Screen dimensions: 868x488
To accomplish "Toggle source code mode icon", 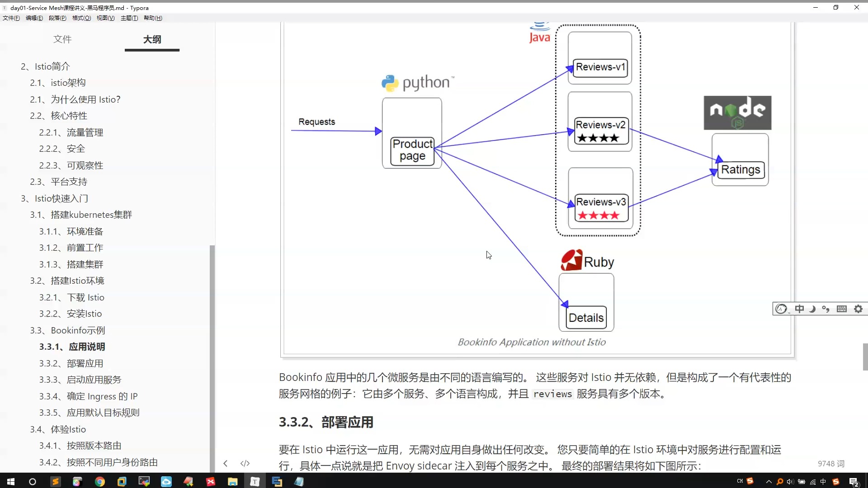I will 245,463.
